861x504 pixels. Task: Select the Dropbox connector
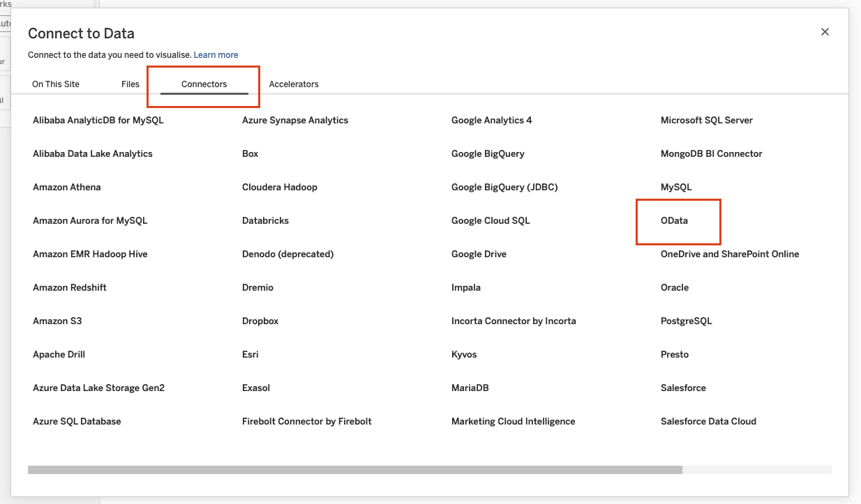point(260,321)
